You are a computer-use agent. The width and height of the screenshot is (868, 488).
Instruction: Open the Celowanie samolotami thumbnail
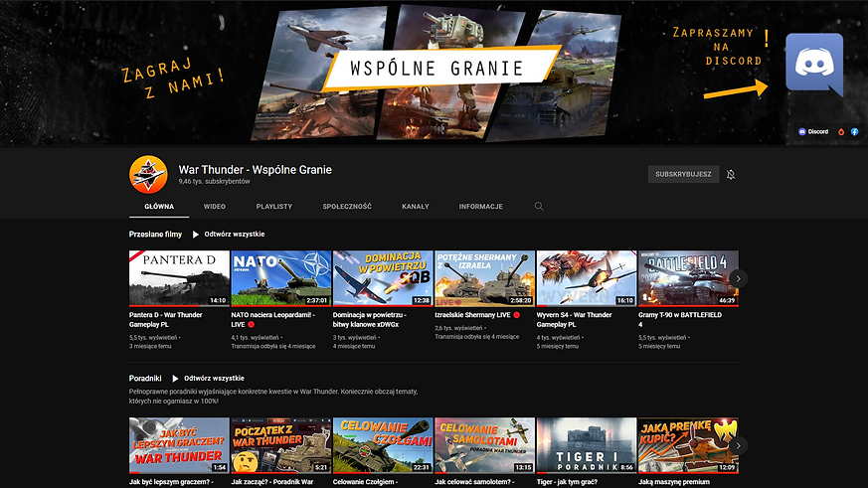[x=484, y=445]
